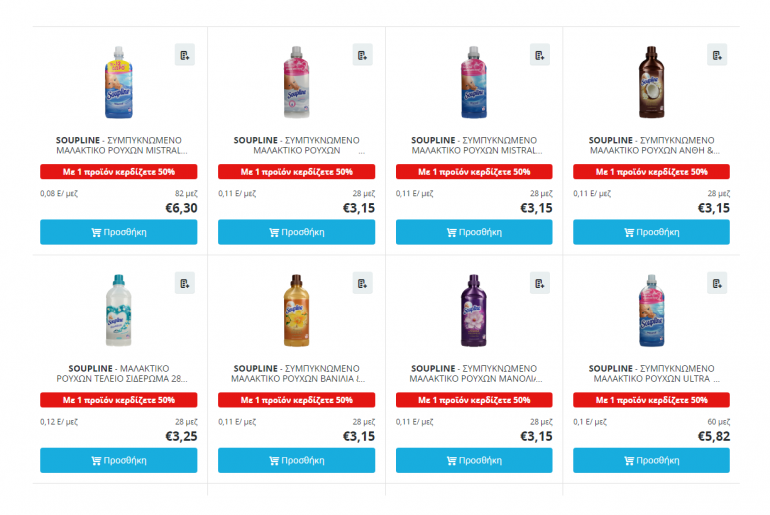Click red 50% offer label on Ultra product

click(651, 400)
